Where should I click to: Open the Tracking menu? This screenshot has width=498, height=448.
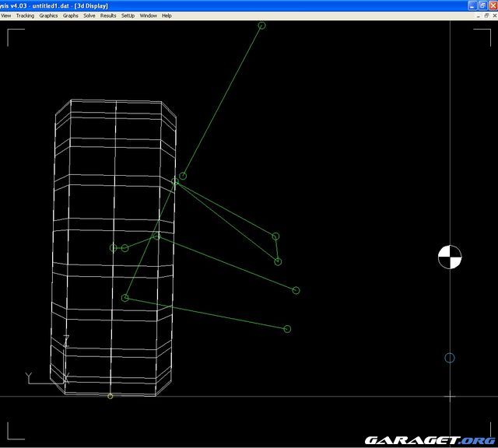(25, 16)
